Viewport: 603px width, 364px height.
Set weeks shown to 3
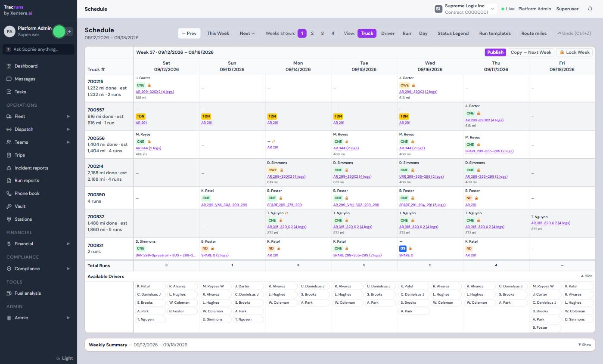pyautogui.click(x=322, y=33)
